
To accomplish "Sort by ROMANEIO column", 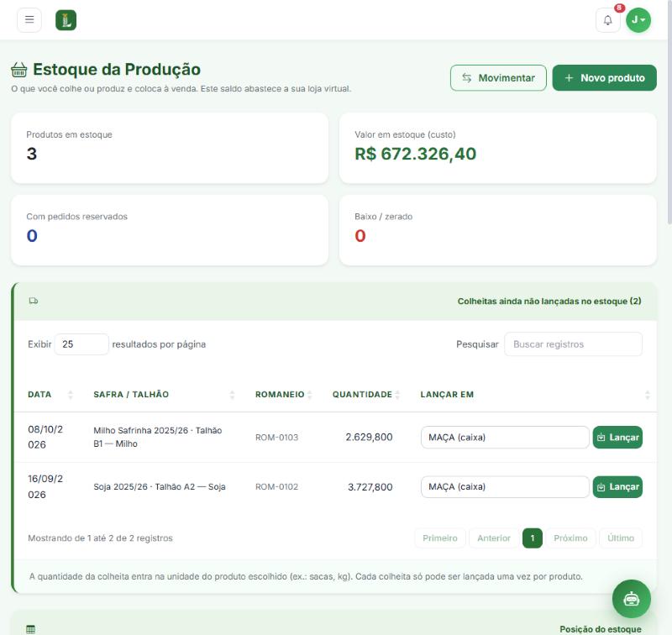I will coord(283,395).
